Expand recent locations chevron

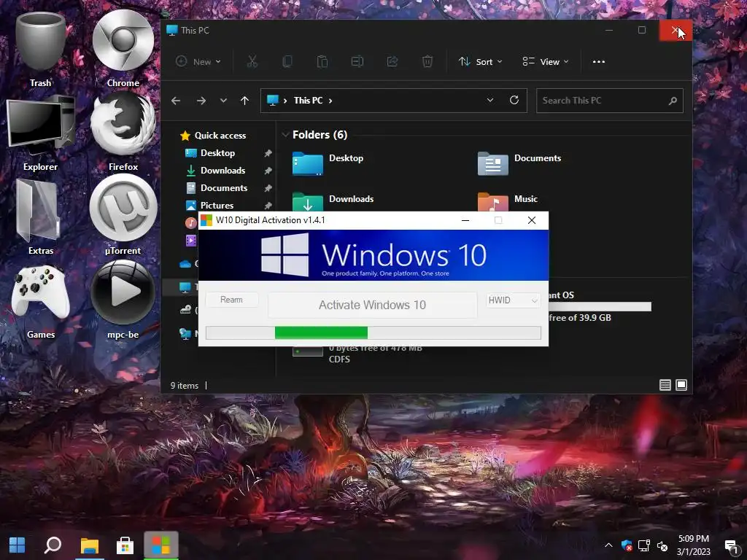(x=223, y=101)
